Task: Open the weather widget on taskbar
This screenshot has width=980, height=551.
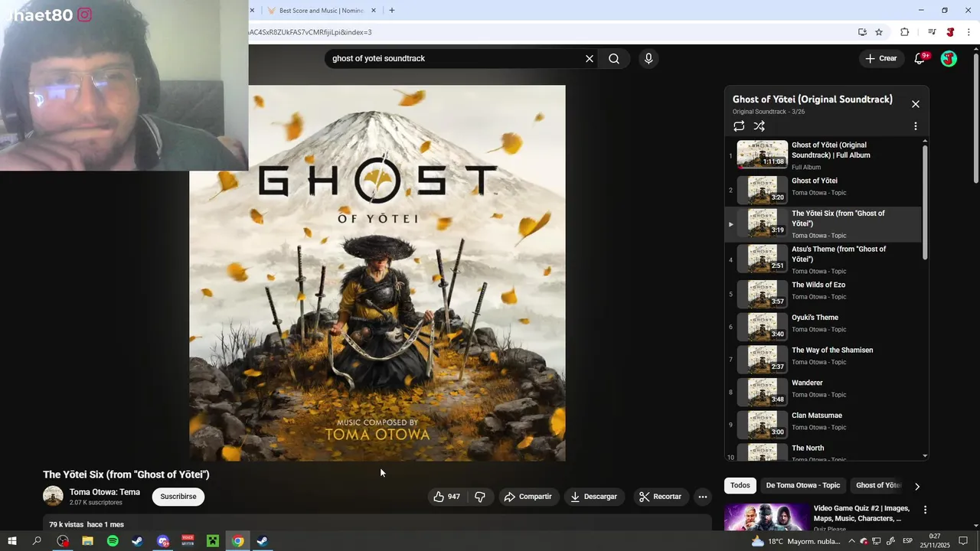Action: point(795,541)
